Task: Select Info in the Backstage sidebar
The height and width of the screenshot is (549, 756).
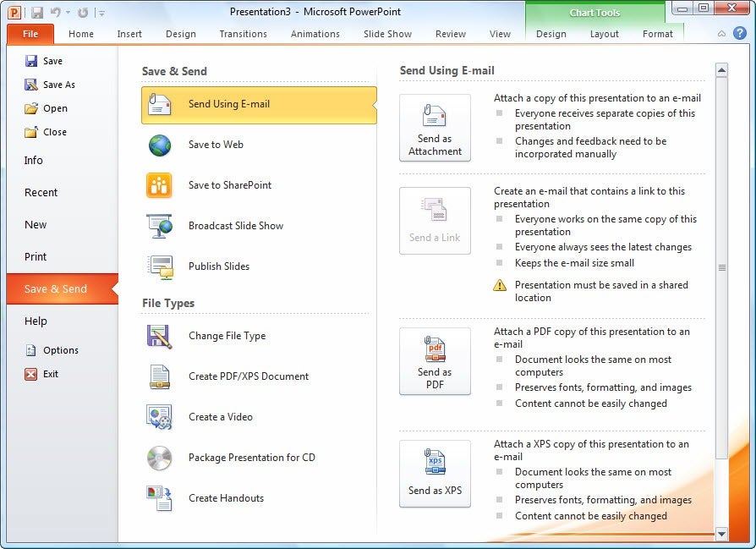Action: point(33,160)
